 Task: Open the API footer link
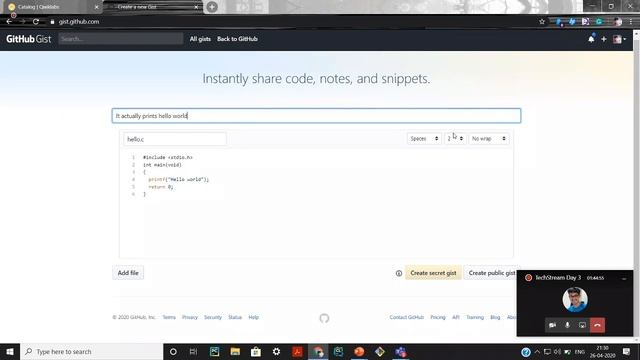click(x=456, y=317)
